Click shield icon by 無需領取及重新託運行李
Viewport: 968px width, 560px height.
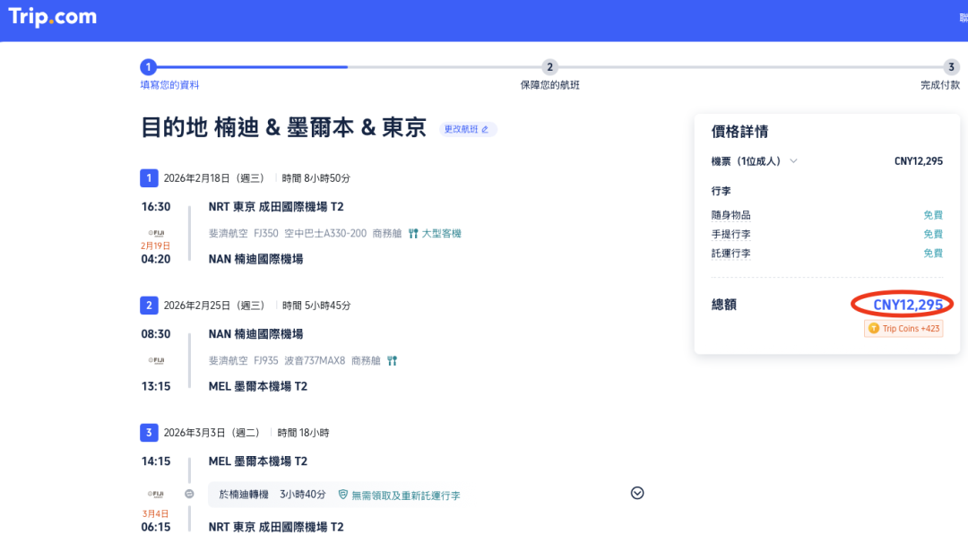click(342, 494)
